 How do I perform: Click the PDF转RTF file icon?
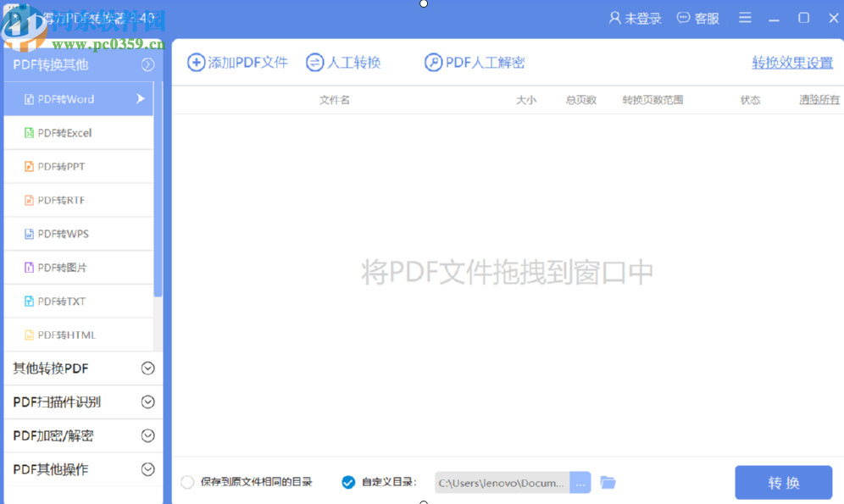[x=29, y=200]
